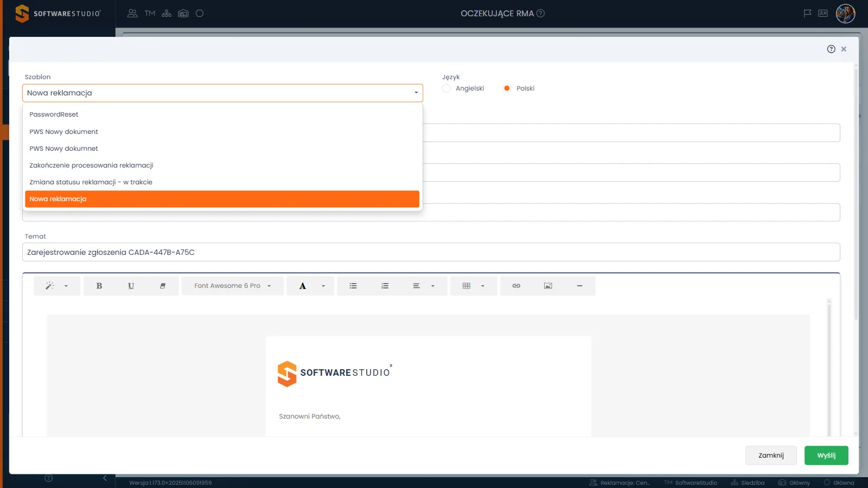Select the Angielski language radio
This screenshot has height=488, width=868.
pos(446,88)
